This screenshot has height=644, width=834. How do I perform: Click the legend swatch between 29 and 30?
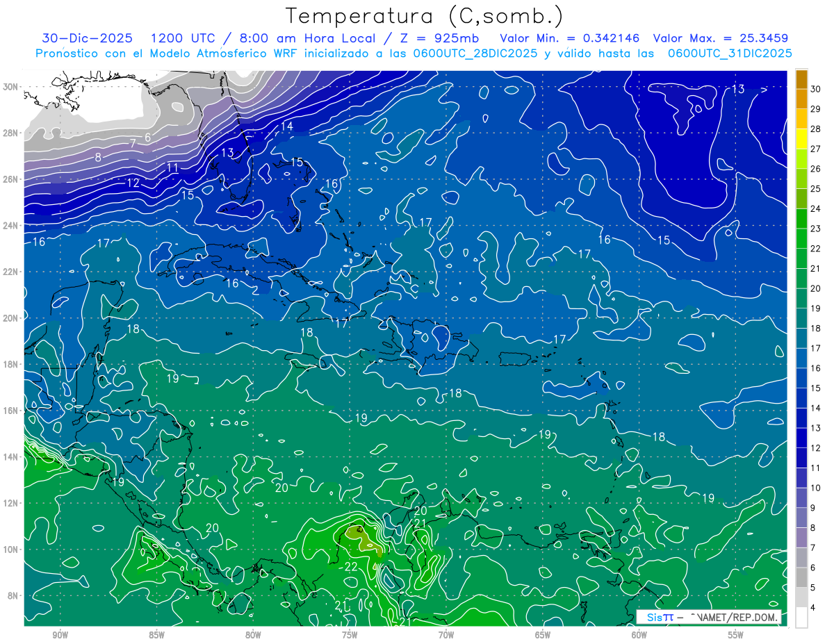point(801,99)
